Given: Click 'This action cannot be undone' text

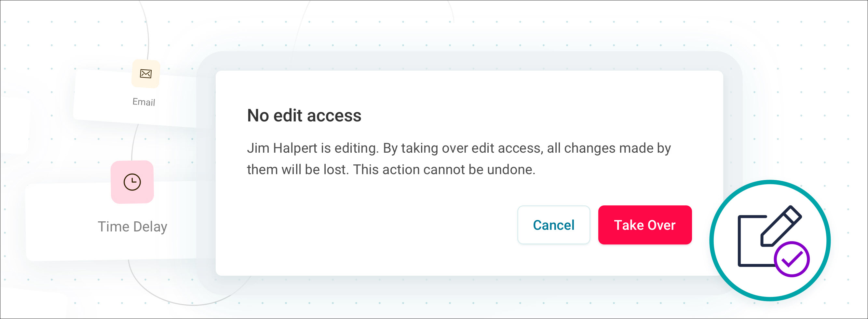Looking at the screenshot, I should point(444,170).
